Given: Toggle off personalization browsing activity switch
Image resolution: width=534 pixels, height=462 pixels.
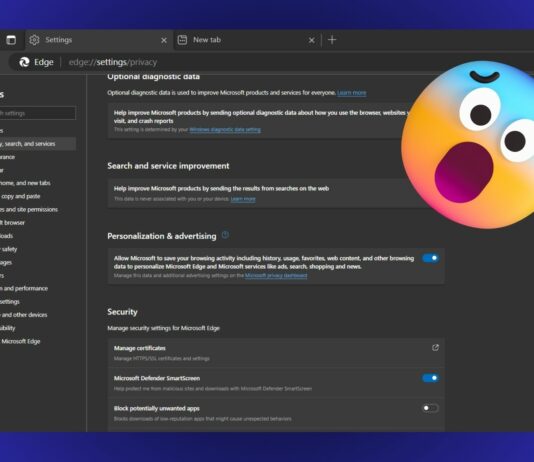Looking at the screenshot, I should point(430,258).
